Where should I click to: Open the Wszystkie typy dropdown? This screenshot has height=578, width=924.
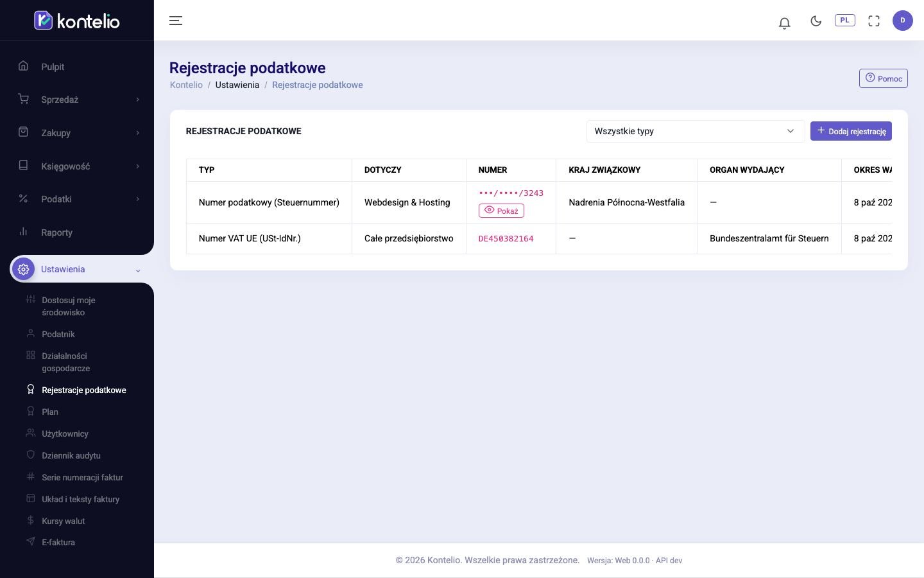coord(696,131)
